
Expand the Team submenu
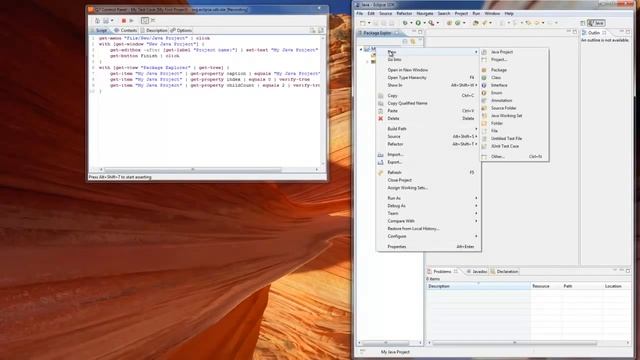tap(428, 213)
